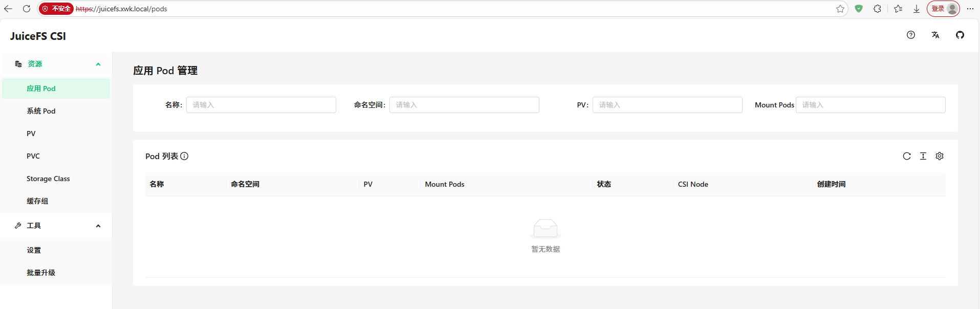
Task: Click the 命名空间 column header
Action: point(293,184)
